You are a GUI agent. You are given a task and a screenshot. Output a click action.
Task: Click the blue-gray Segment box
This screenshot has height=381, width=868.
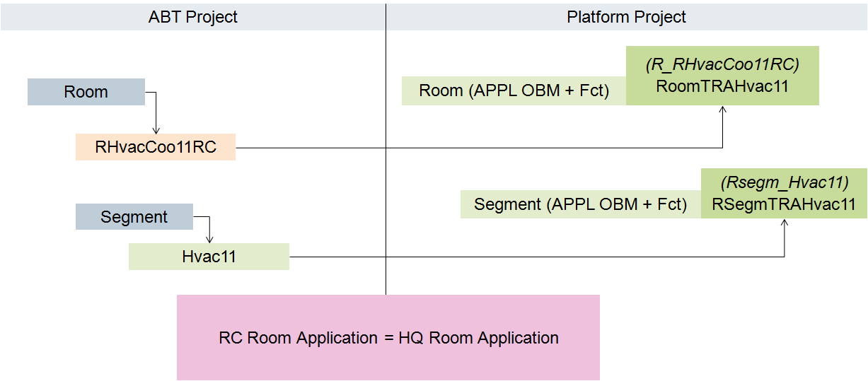pos(134,217)
